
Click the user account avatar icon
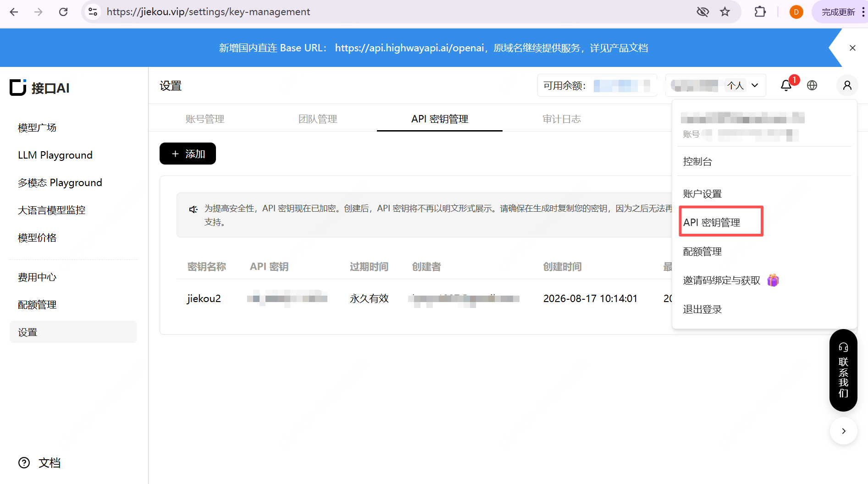tap(847, 85)
